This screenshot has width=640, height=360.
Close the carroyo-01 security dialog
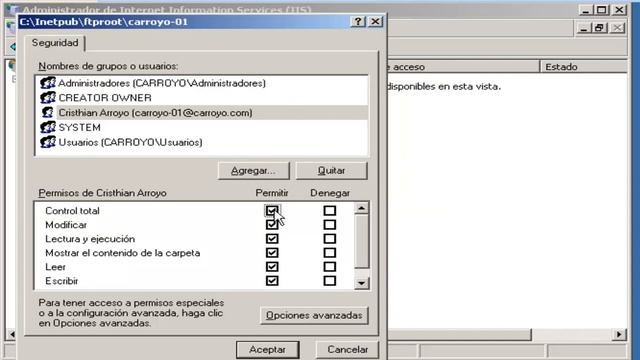[x=376, y=22]
